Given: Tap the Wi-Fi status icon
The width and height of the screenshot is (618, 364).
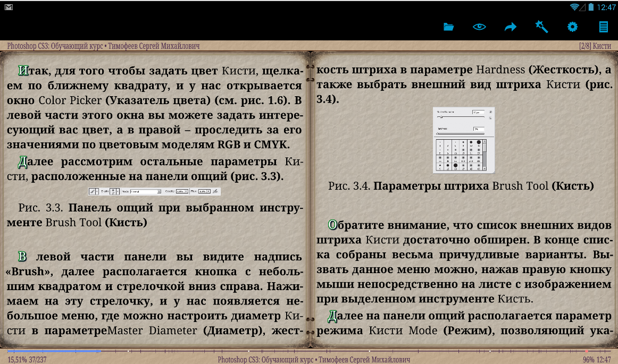Looking at the screenshot, I should [x=574, y=7].
